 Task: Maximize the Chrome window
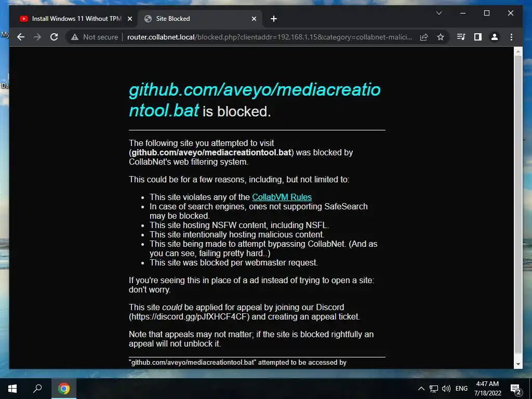[486, 13]
